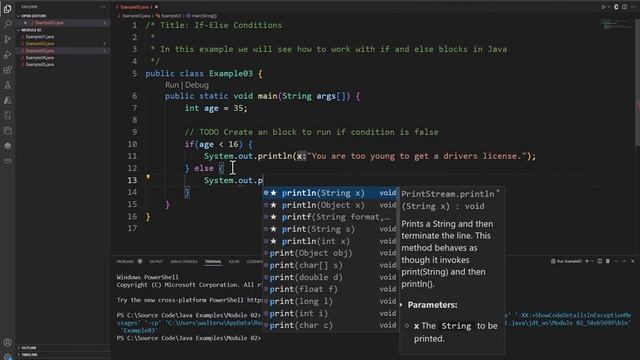Click Example03.java breadcrumb file segment
This screenshot has width=640, height=360.
(136, 16)
